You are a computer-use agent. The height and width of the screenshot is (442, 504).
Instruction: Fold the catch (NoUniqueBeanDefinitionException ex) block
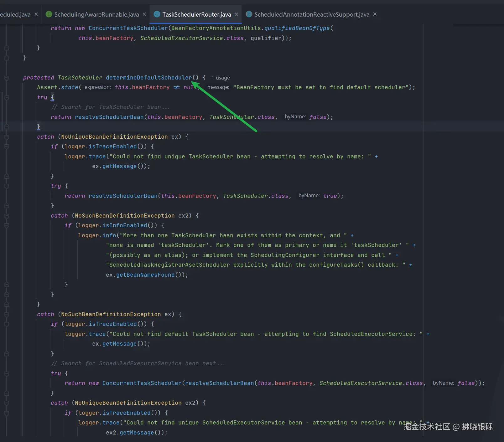(7, 137)
